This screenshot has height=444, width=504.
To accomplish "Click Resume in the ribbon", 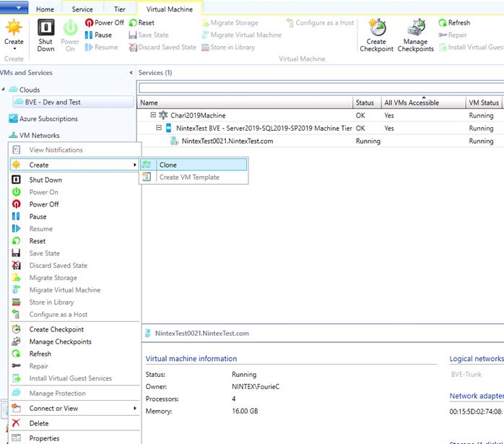I will 101,47.
